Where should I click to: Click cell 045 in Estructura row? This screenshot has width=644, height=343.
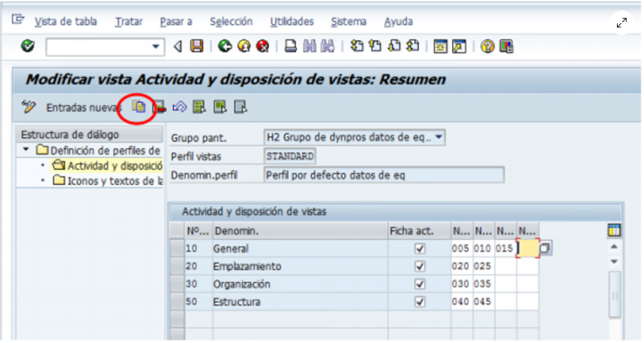pos(483,302)
